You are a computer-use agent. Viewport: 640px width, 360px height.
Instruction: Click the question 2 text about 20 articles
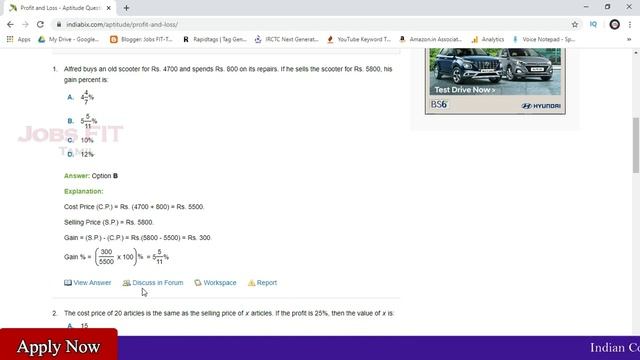(x=229, y=313)
